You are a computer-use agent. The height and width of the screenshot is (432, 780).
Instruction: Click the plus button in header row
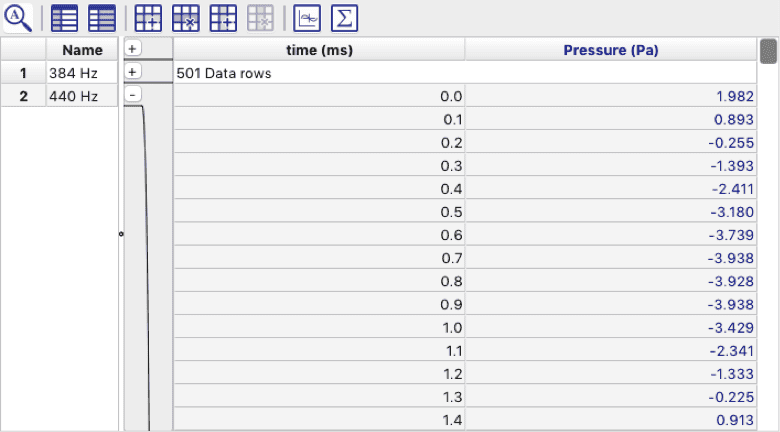tap(133, 49)
